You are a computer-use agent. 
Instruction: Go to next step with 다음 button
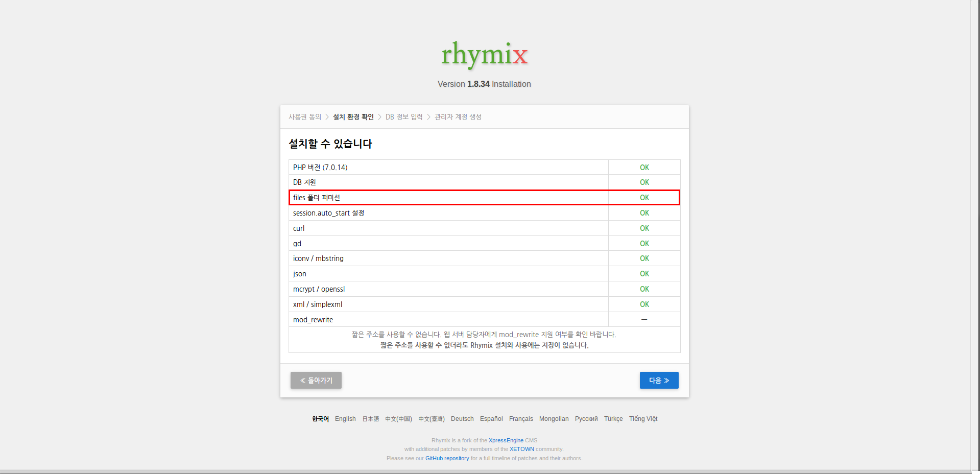(x=659, y=380)
